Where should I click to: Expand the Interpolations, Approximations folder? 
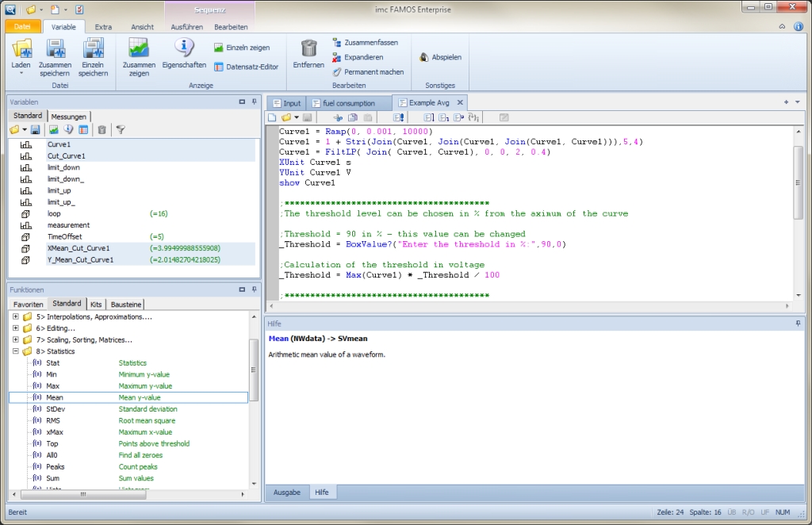click(x=15, y=316)
